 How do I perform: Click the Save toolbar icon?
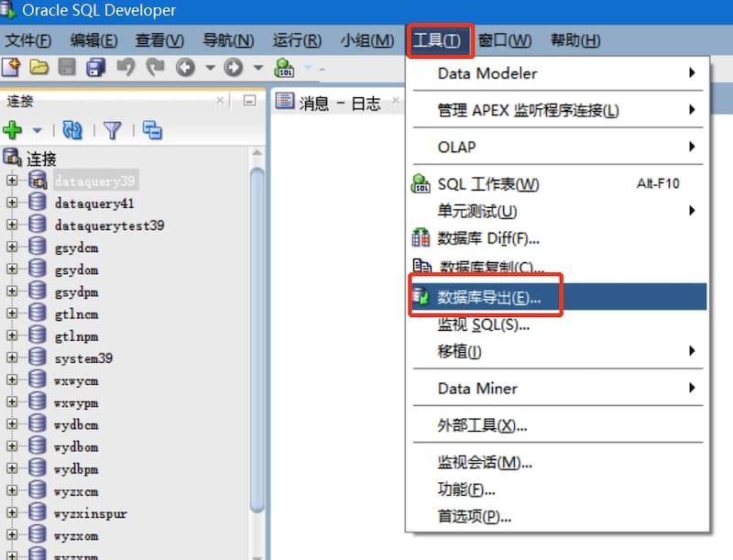[x=67, y=67]
